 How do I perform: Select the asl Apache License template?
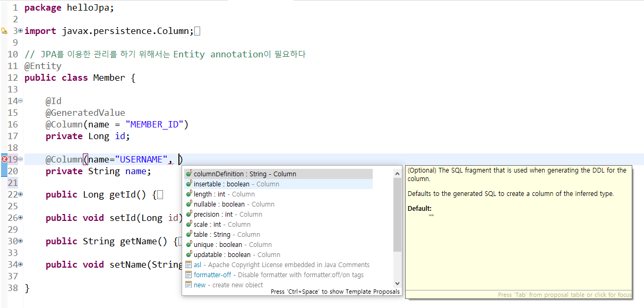click(279, 265)
